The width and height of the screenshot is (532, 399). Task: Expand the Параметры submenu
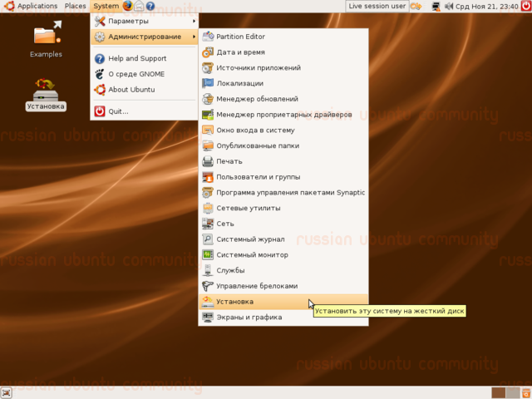pyautogui.click(x=145, y=21)
